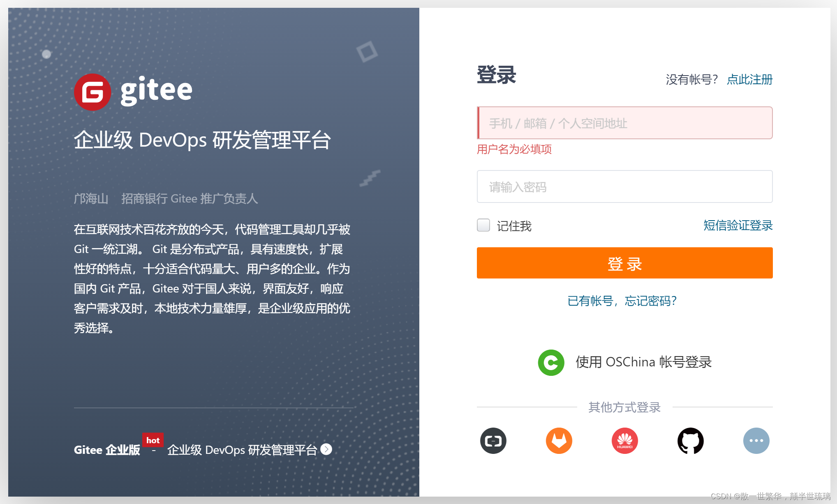Log in using the Huawei icon
The image size is (837, 504).
click(624, 441)
